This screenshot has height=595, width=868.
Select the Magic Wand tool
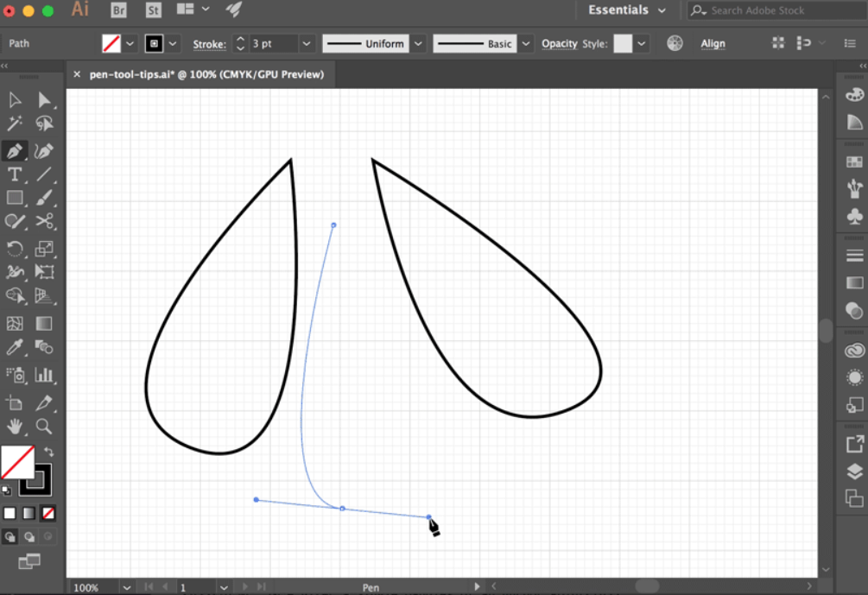15,124
